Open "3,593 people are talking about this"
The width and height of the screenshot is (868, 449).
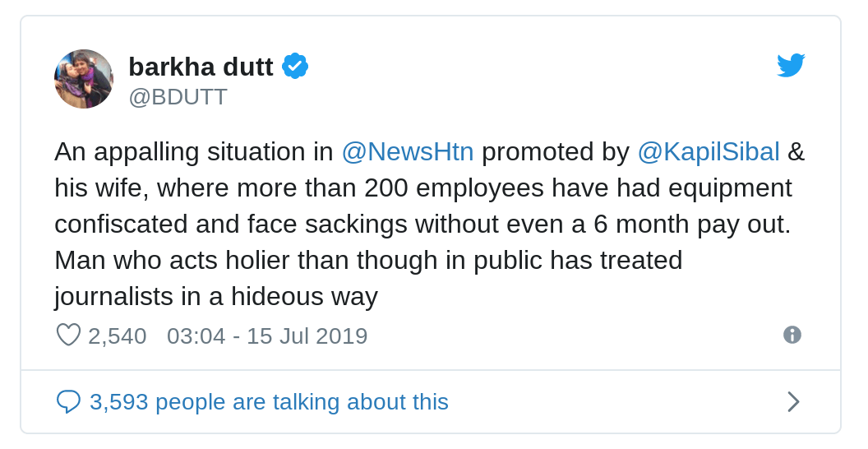click(269, 401)
